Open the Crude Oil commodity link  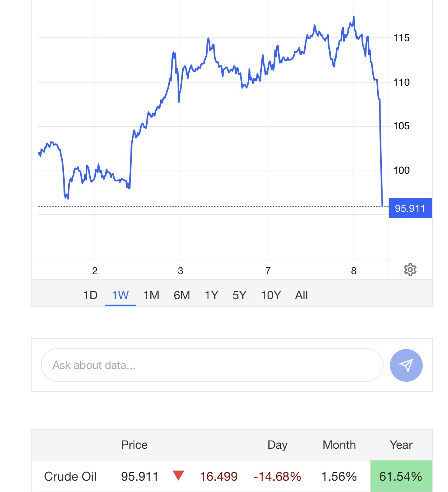pos(71,476)
